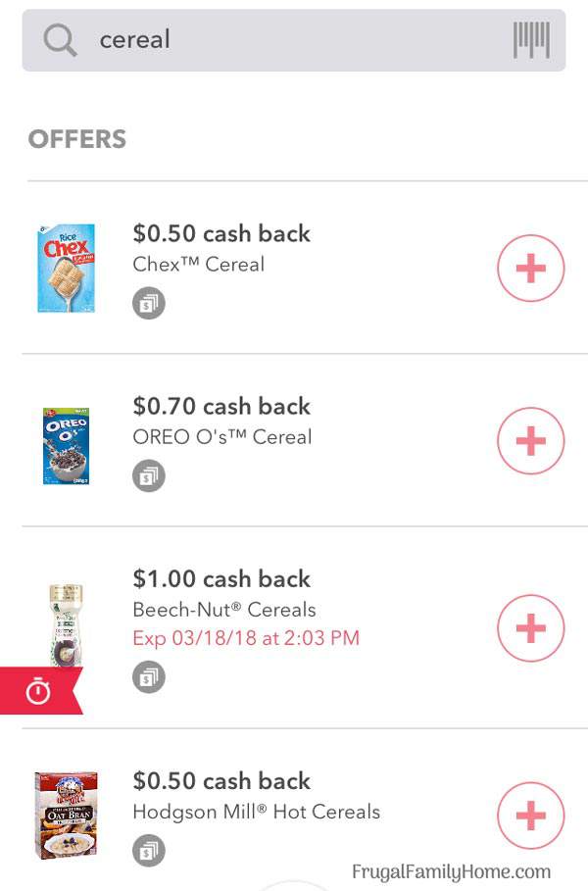
Task: Open the Oat Bran box thumbnail
Action: 66,816
